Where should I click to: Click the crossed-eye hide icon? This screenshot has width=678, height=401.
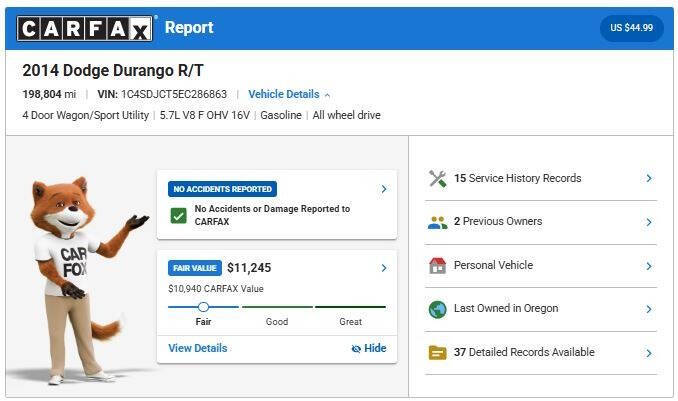[x=356, y=349]
